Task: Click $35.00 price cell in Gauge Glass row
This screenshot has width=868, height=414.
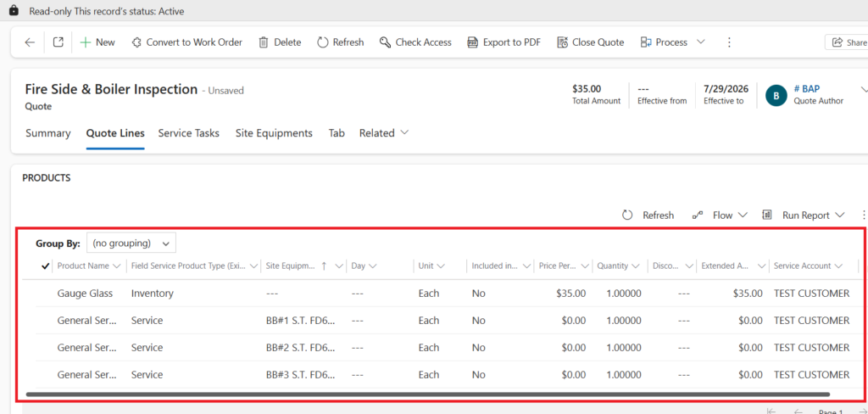Action: pyautogui.click(x=570, y=294)
